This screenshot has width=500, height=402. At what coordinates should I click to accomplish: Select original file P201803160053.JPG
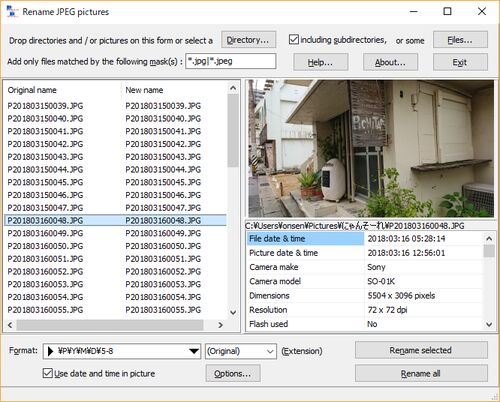(x=45, y=284)
